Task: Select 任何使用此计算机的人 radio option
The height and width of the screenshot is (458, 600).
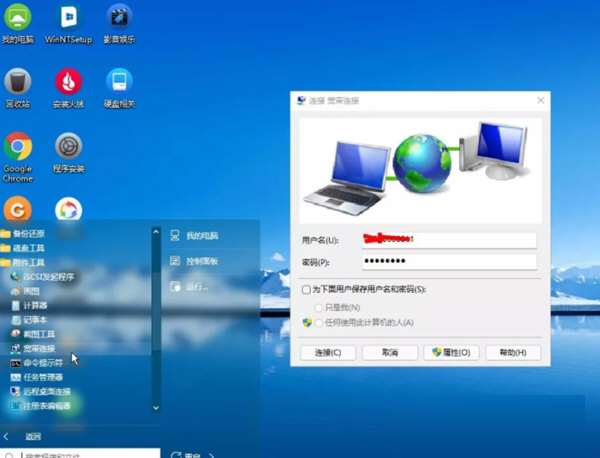Action: (319, 322)
